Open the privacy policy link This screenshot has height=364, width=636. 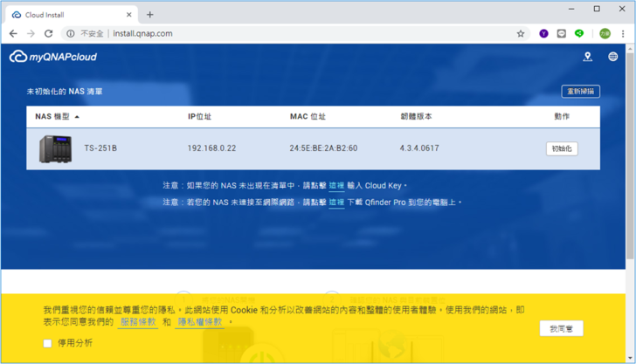point(200,322)
